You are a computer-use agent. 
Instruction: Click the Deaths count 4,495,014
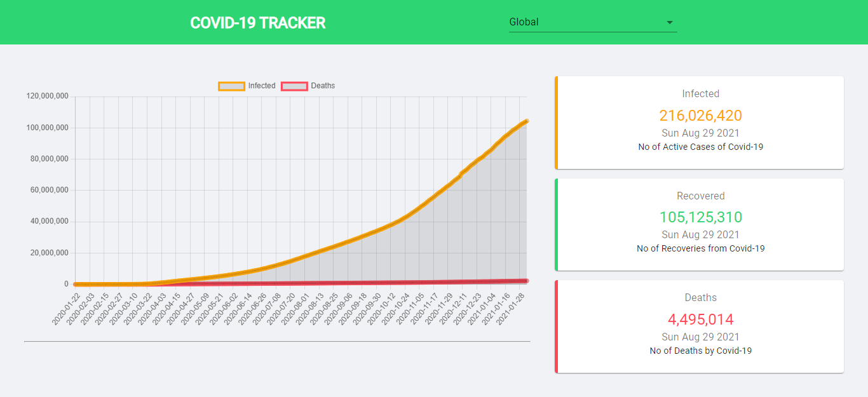700,319
